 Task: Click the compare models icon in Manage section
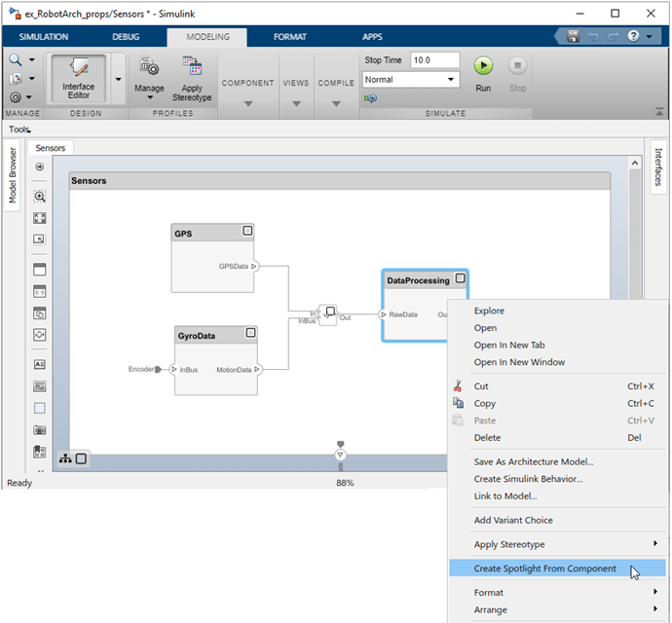16,79
